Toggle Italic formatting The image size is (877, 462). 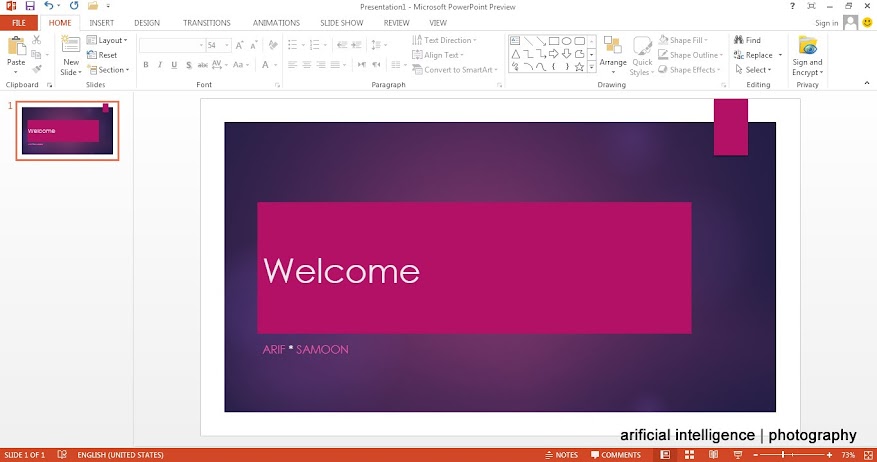160,65
